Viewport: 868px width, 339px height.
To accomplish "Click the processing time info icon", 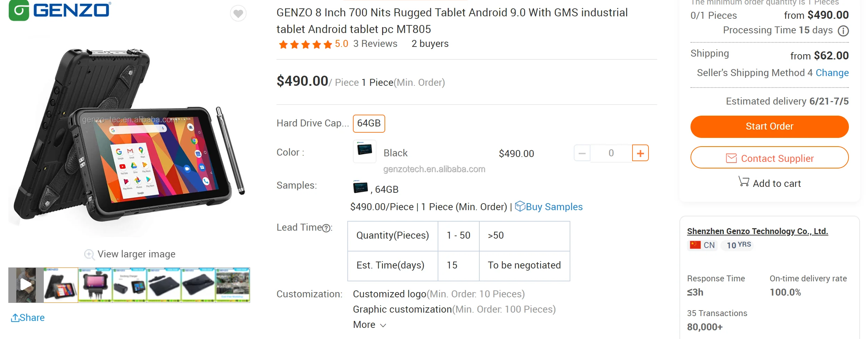I will tap(843, 31).
